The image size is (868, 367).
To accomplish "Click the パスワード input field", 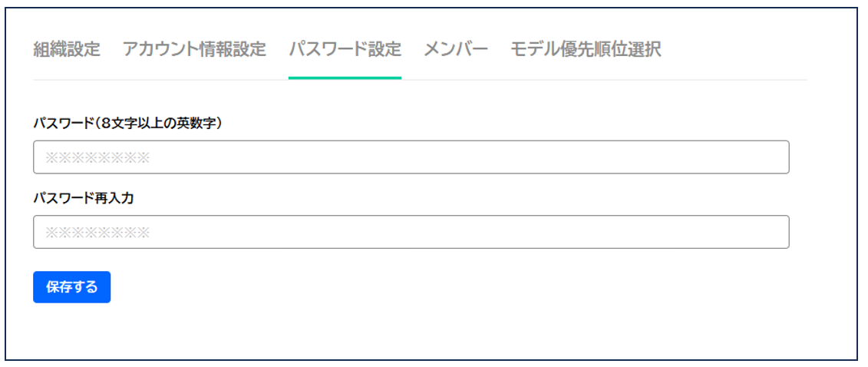I will click(411, 157).
